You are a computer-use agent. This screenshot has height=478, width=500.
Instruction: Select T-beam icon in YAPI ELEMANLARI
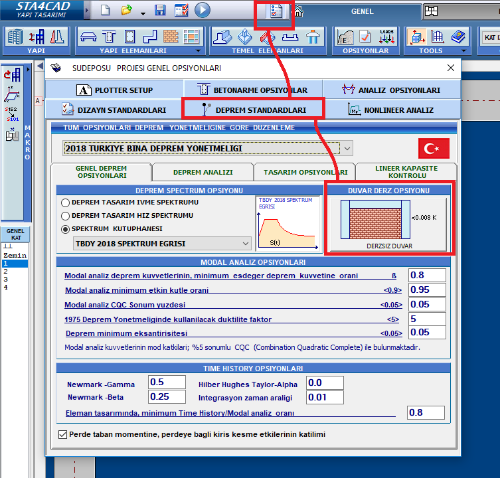coord(109,37)
